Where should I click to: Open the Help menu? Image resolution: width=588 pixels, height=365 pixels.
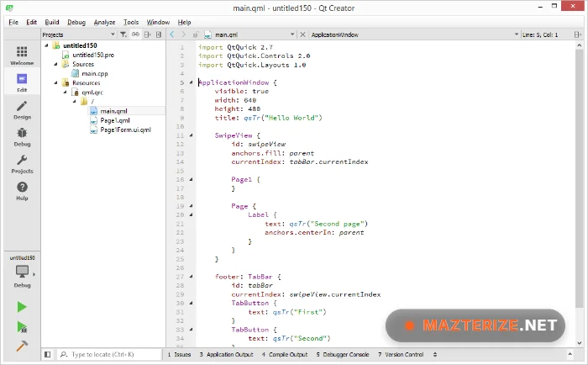[x=184, y=22]
